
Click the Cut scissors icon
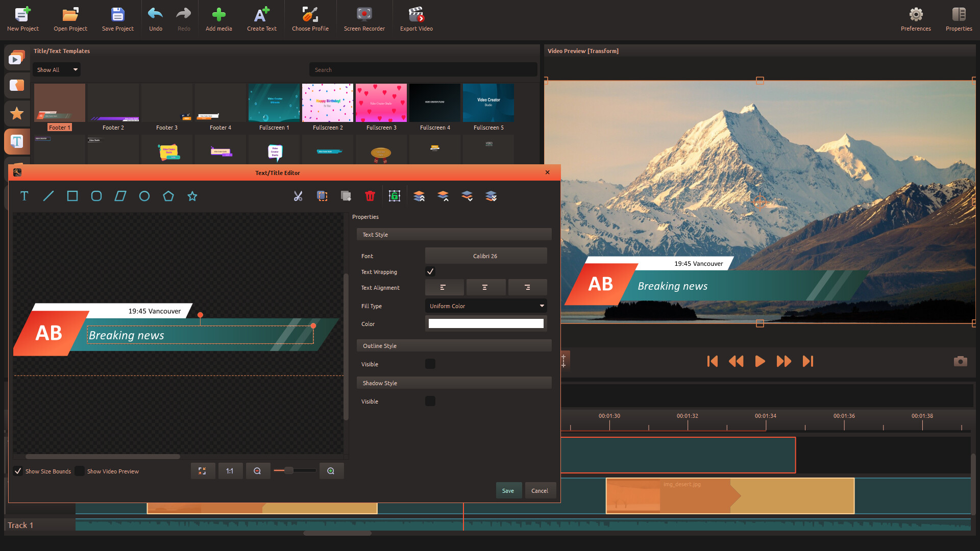tap(298, 196)
